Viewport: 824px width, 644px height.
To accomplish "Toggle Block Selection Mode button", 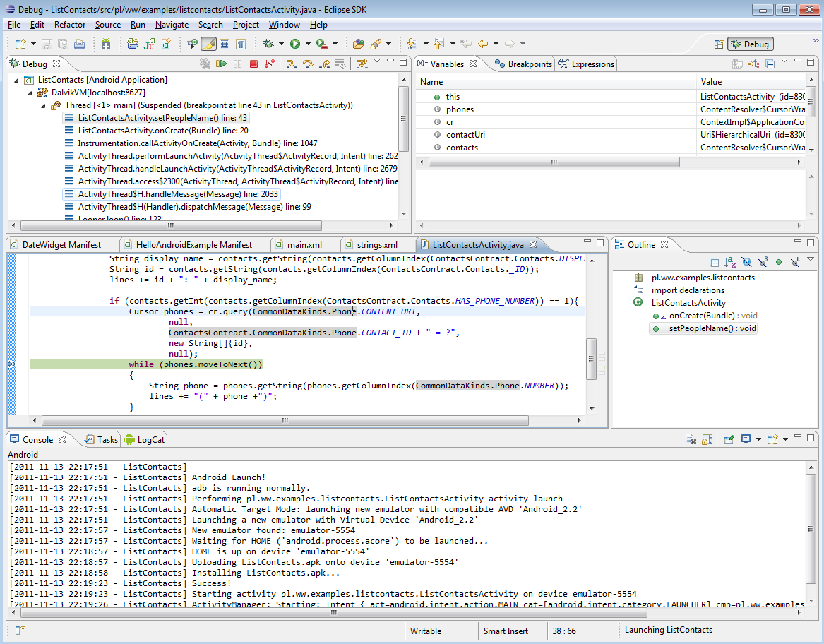I will pos(225,44).
